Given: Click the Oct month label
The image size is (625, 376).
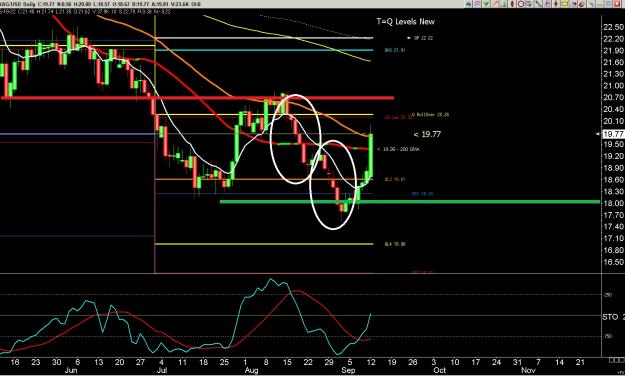Looking at the screenshot, I should pyautogui.click(x=440, y=370).
